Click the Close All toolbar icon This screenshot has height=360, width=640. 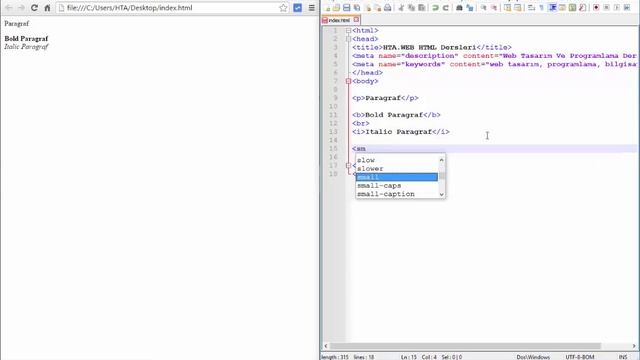378,8
